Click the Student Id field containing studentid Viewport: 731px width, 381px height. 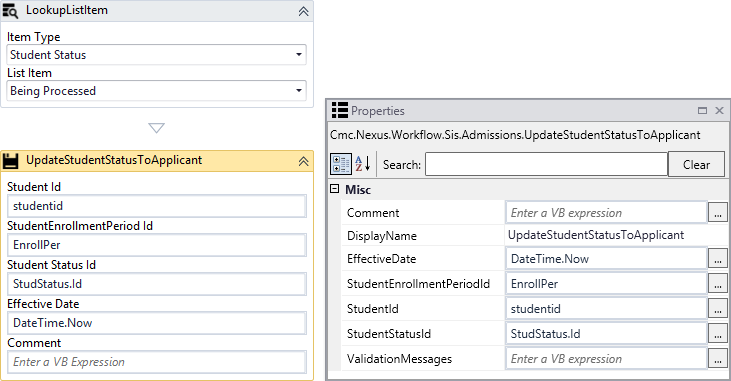(157, 206)
